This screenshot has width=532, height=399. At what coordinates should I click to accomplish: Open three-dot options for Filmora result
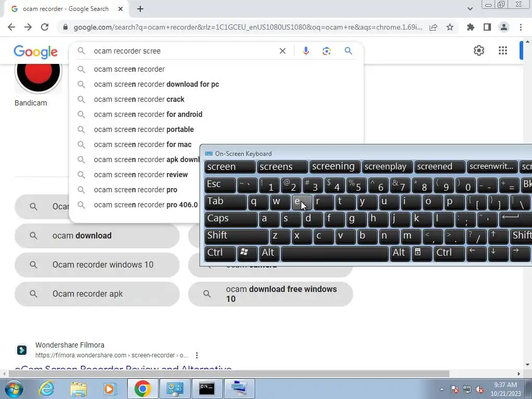(x=197, y=355)
